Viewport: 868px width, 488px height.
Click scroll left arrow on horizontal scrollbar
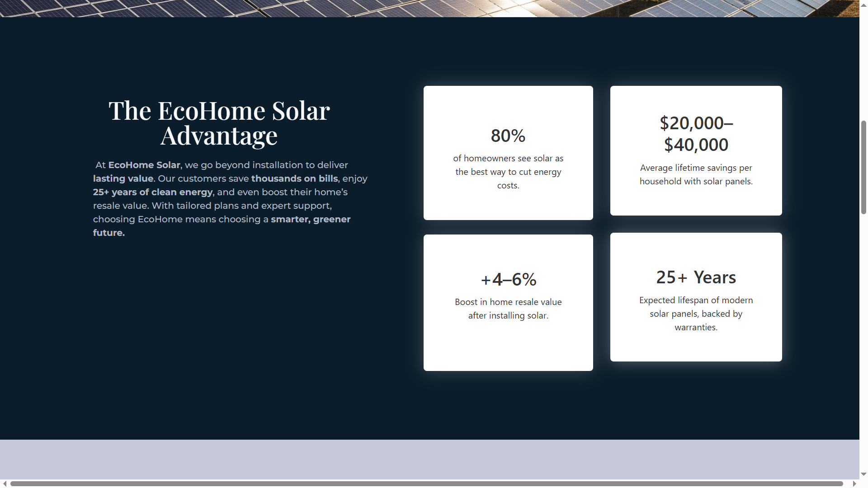tap(4, 483)
